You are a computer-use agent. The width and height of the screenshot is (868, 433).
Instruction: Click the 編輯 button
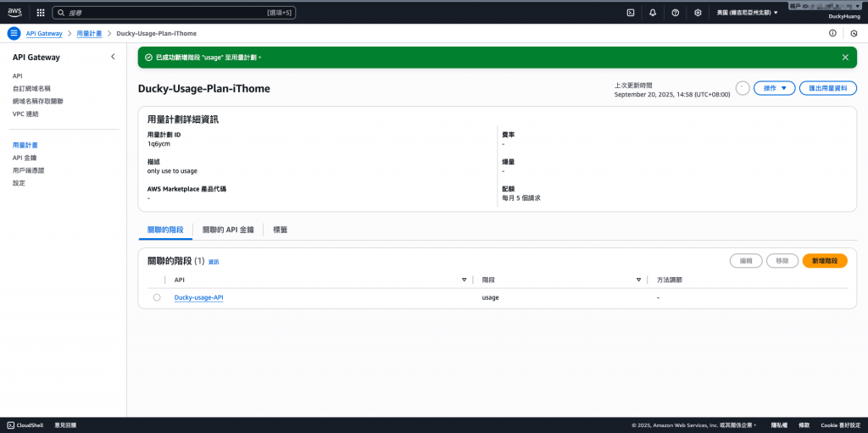click(746, 261)
